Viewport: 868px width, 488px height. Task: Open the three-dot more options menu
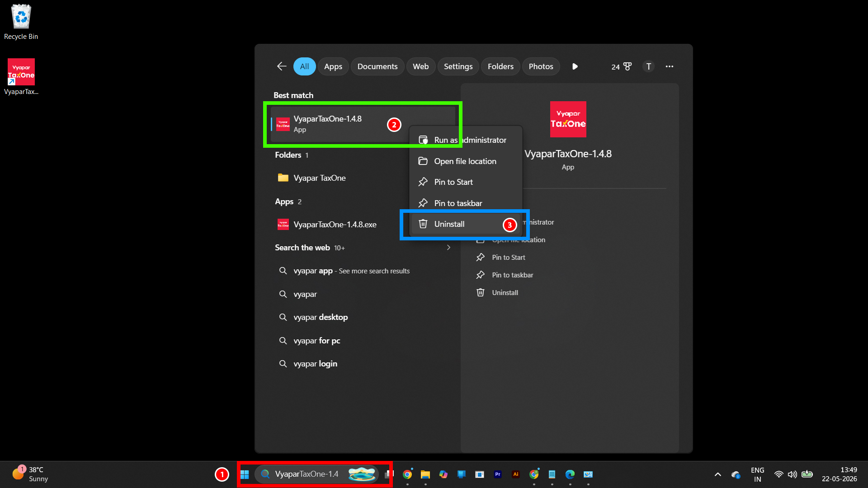point(669,66)
